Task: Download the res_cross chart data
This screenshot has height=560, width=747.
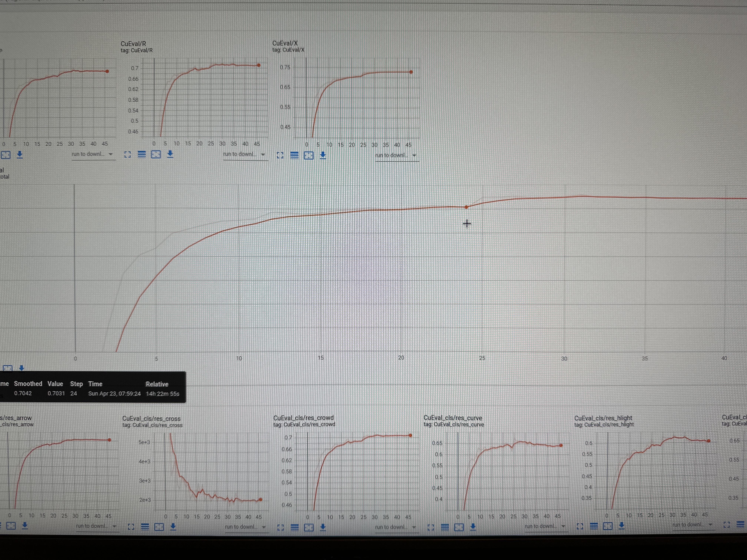Action: (173, 527)
